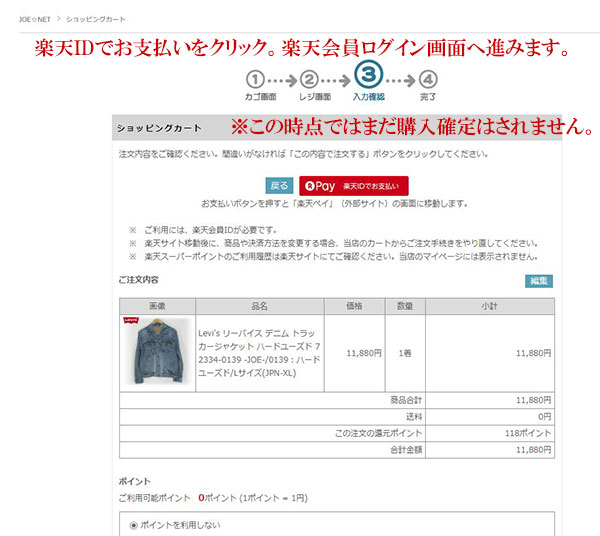Select ポイントを利用しない radio button
Image resolution: width=600 pixels, height=536 pixels.
pos(133,525)
